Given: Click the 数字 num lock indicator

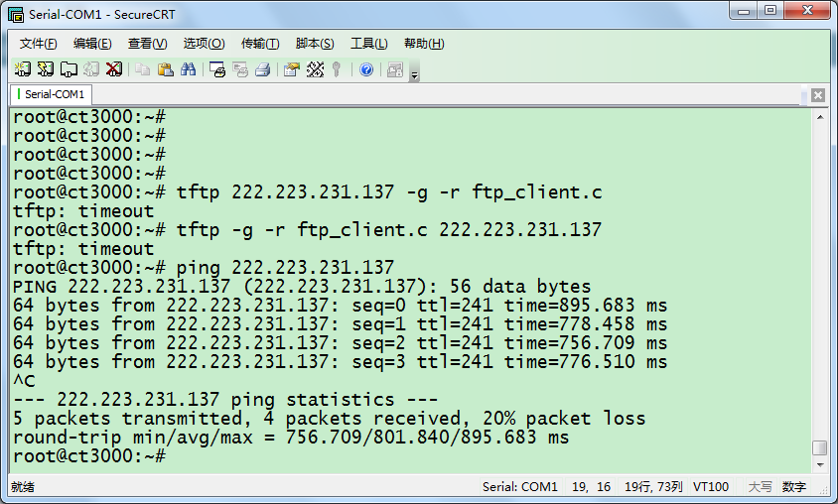Looking at the screenshot, I should pos(794,487).
